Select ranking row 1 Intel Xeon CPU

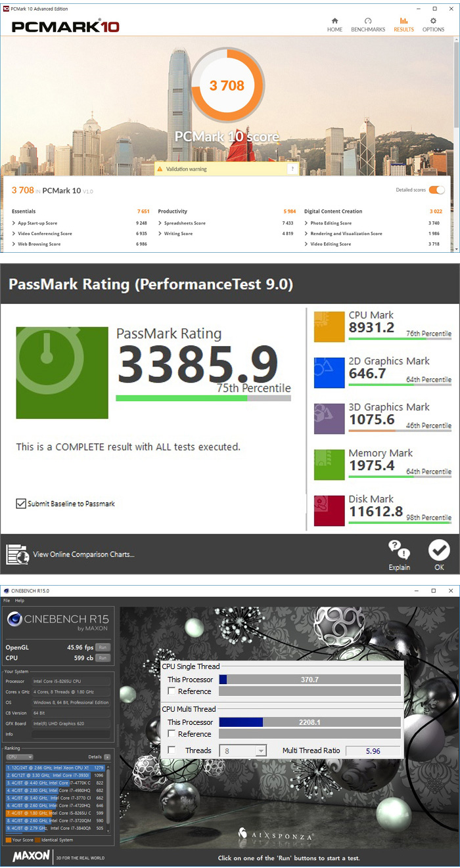pos(56,767)
